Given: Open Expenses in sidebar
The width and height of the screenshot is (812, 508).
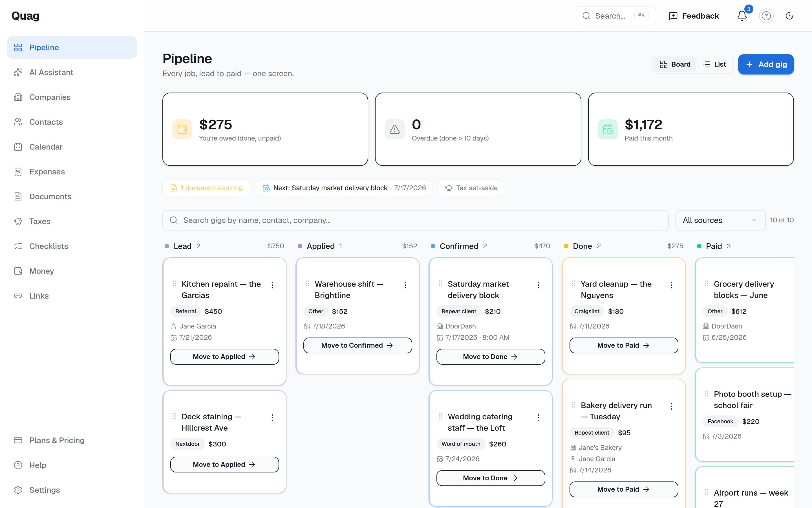Looking at the screenshot, I should (72, 172).
